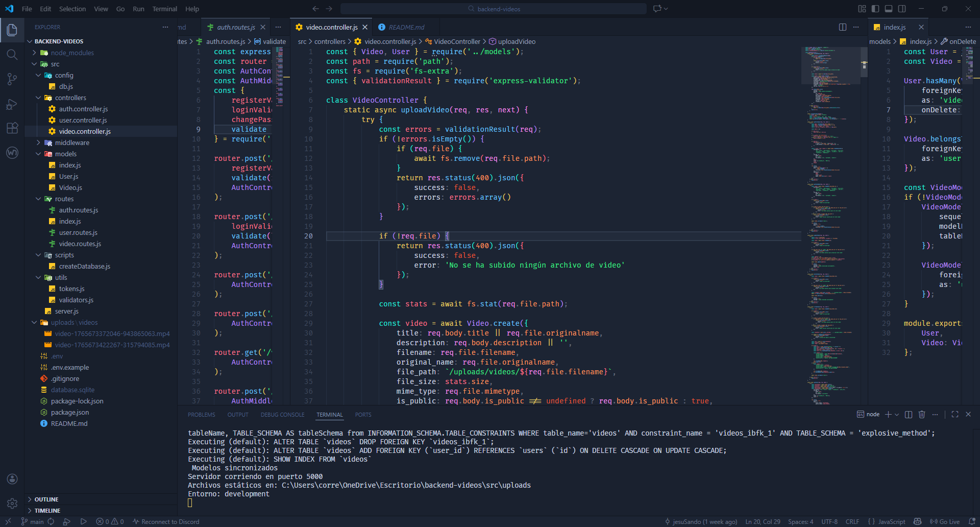Maximize the terminal panel
This screenshot has width=980, height=527.
point(955,414)
